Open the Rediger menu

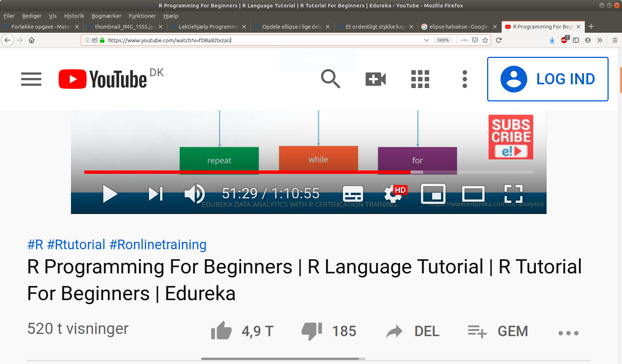[32, 16]
